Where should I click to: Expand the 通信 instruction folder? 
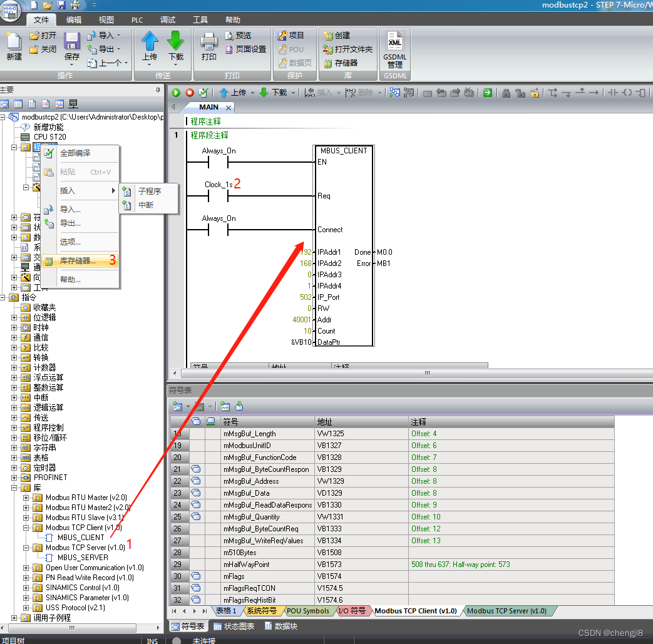coord(14,337)
